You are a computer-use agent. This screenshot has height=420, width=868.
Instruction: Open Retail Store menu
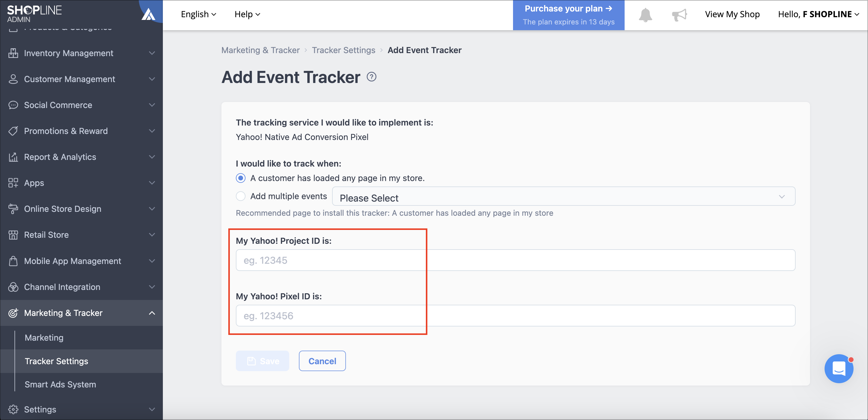[x=81, y=235]
